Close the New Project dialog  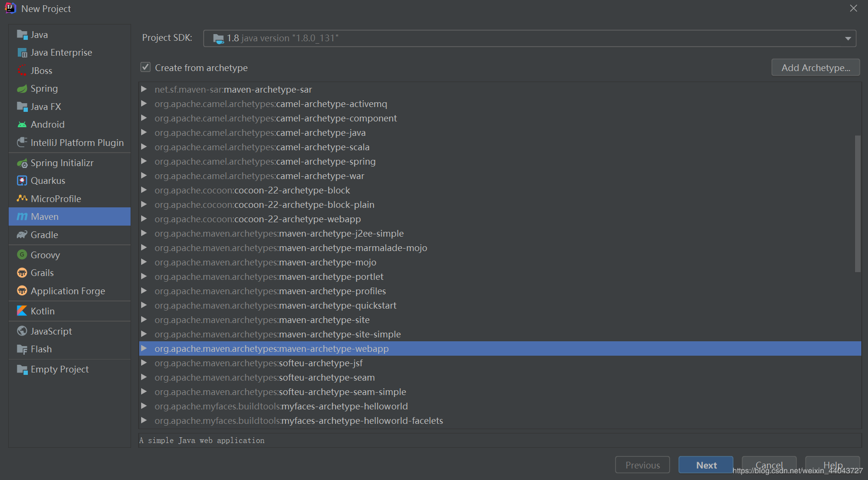(x=853, y=8)
